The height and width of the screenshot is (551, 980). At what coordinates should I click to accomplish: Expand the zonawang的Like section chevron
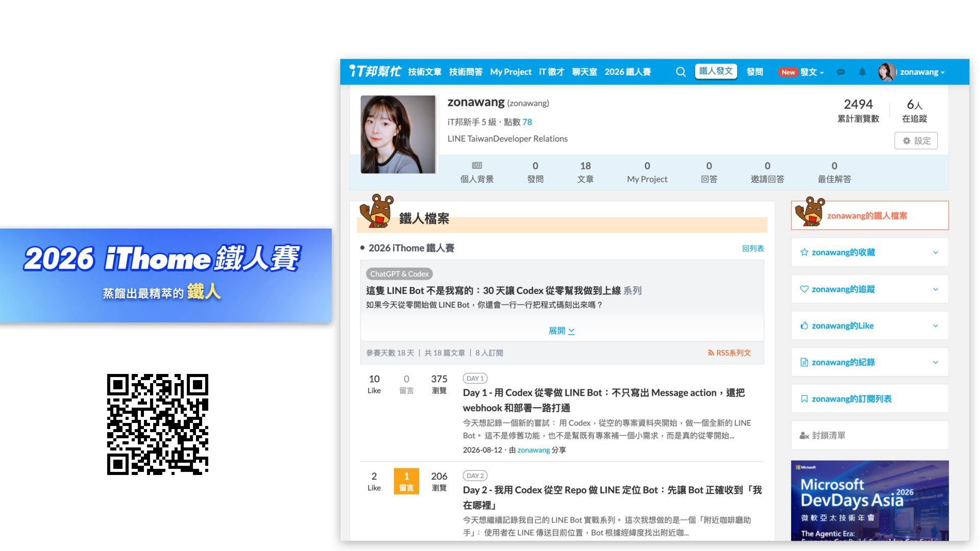[x=936, y=325]
